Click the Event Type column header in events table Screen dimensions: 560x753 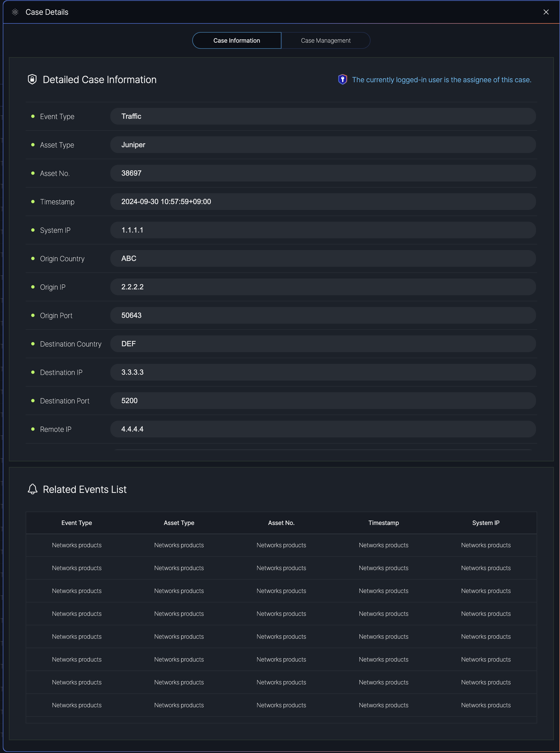pyautogui.click(x=77, y=523)
